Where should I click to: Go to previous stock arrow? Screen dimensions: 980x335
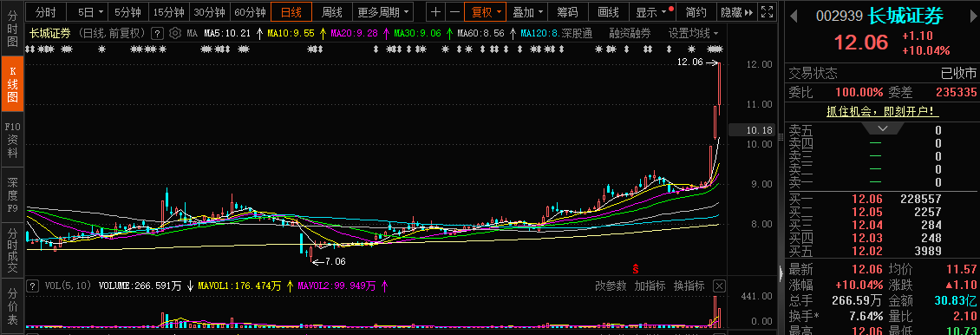click(794, 16)
